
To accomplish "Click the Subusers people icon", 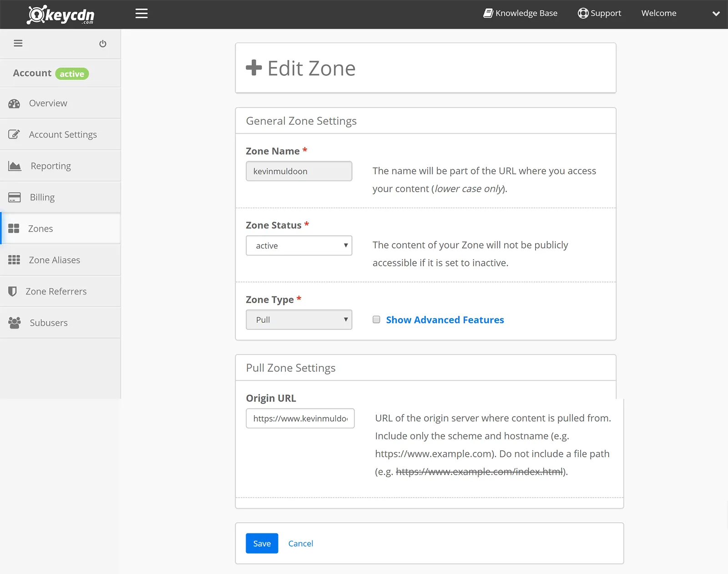I will [15, 323].
